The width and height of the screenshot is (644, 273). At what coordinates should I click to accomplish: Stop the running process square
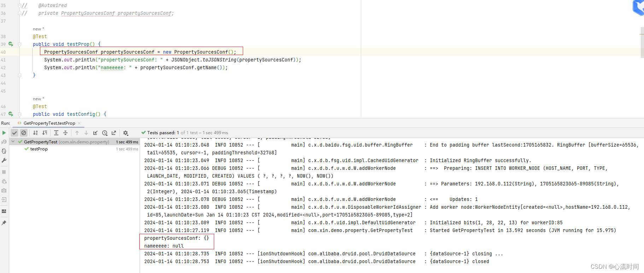4,172
